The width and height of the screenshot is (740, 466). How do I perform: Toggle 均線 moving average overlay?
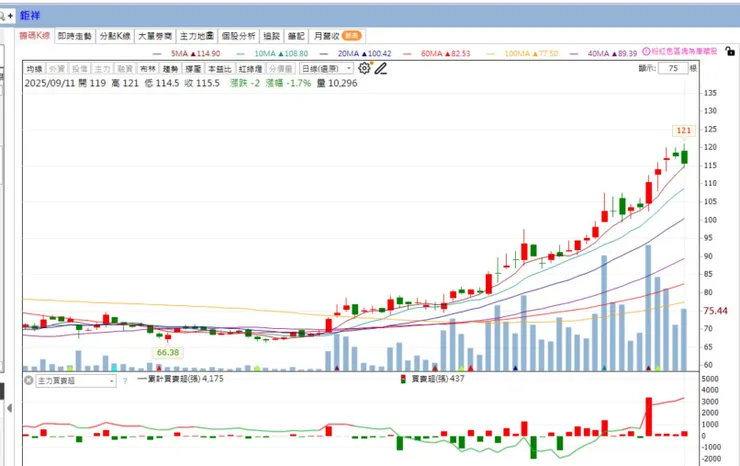click(x=35, y=69)
